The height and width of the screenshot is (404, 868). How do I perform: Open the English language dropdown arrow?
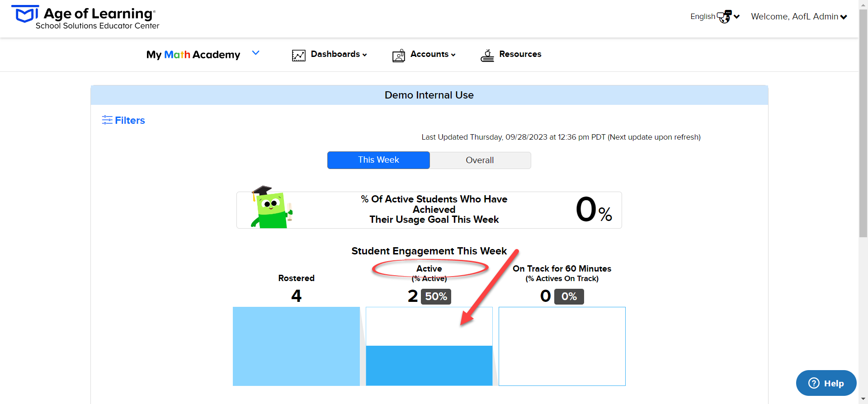click(737, 17)
